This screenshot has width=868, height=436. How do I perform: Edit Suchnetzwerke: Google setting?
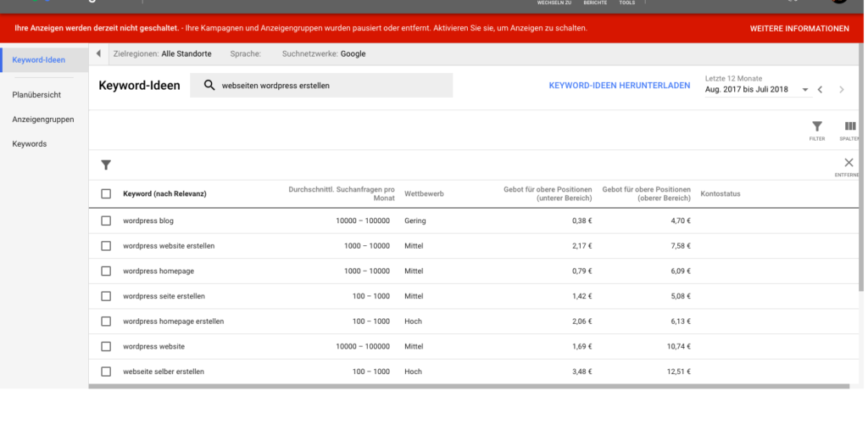[324, 53]
